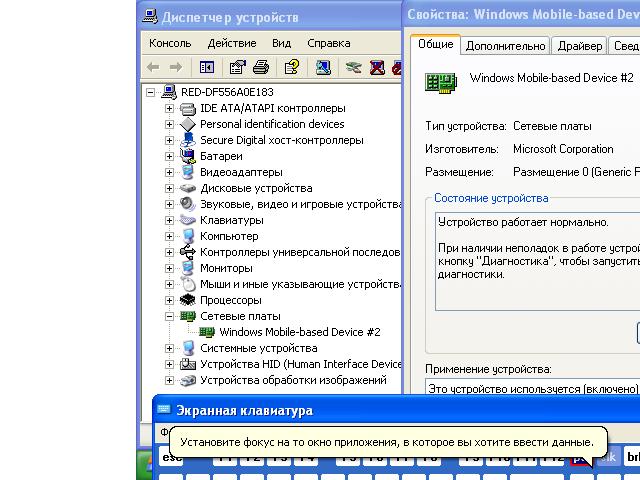640x480 pixels.
Task: Click the Устройства обработки изображений scanner icon
Action: pos(188,380)
